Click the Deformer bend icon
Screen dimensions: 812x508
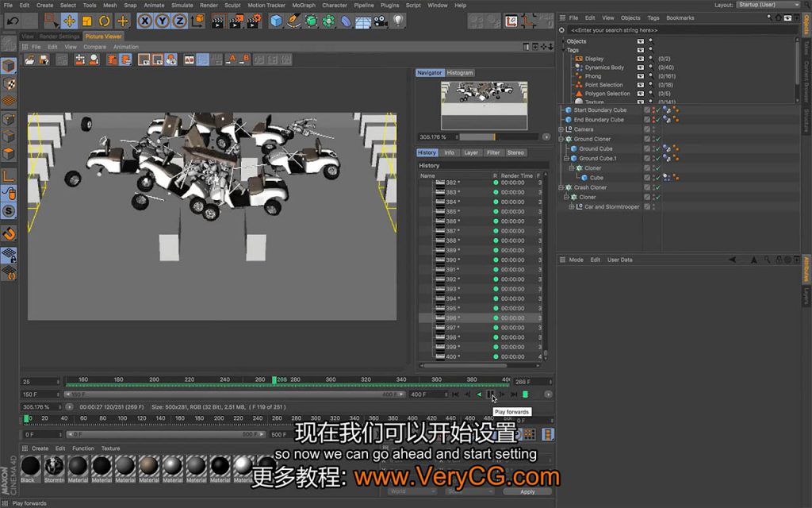[x=346, y=21]
